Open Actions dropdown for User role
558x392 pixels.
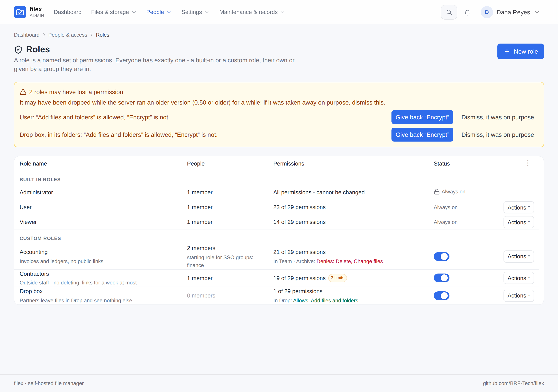click(519, 207)
